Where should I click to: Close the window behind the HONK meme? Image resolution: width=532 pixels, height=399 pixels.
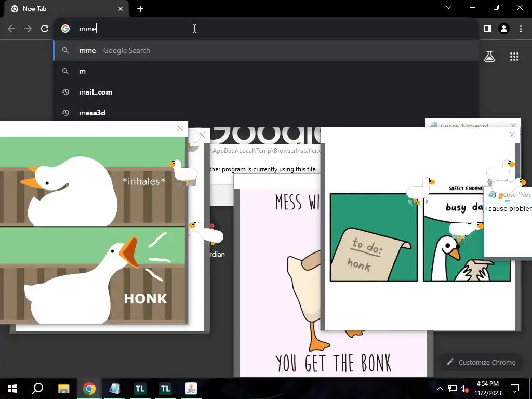pos(202,136)
